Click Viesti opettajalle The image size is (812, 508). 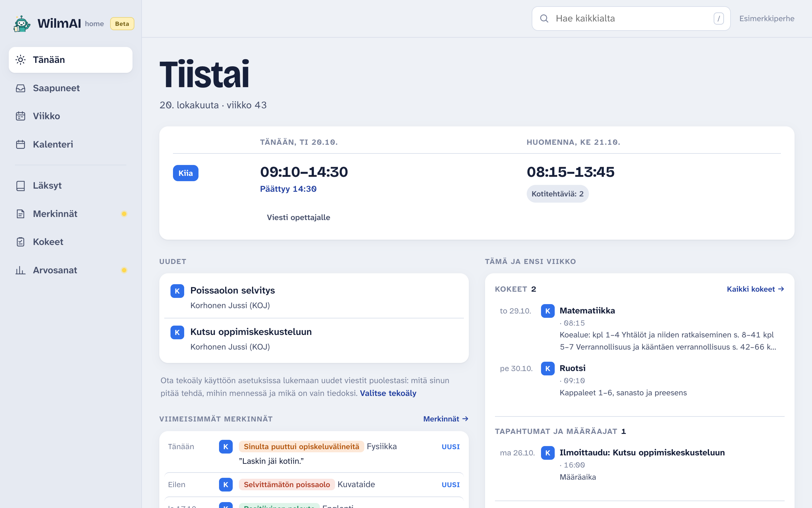(x=298, y=217)
